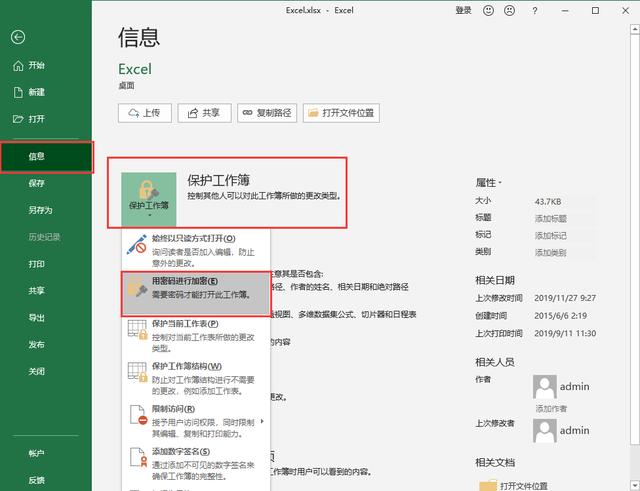Image resolution: width=640 pixels, height=491 pixels.
Task: Open the 保护工作簿 dropdown button
Action: [149, 199]
